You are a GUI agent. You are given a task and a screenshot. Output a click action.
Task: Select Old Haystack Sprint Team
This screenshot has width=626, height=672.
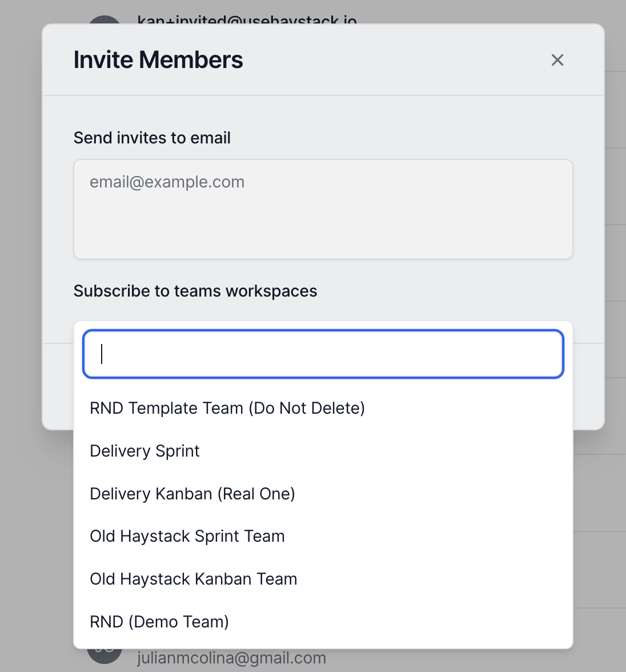click(187, 536)
